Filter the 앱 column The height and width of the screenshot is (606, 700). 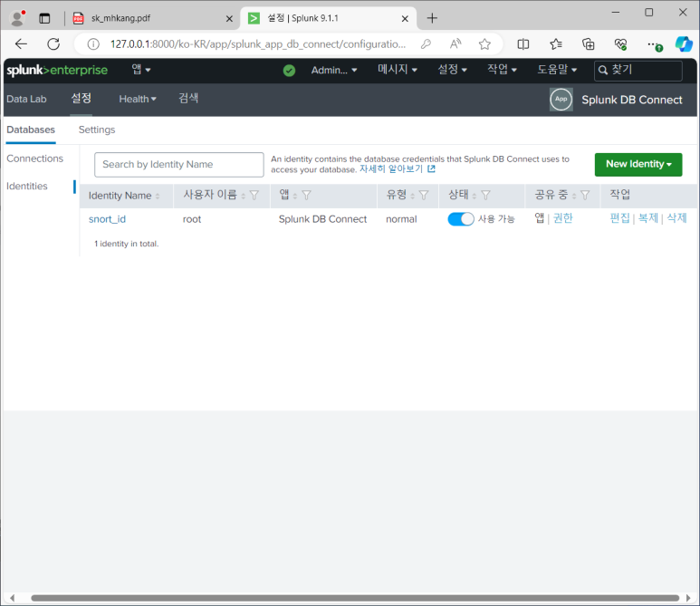(x=307, y=195)
